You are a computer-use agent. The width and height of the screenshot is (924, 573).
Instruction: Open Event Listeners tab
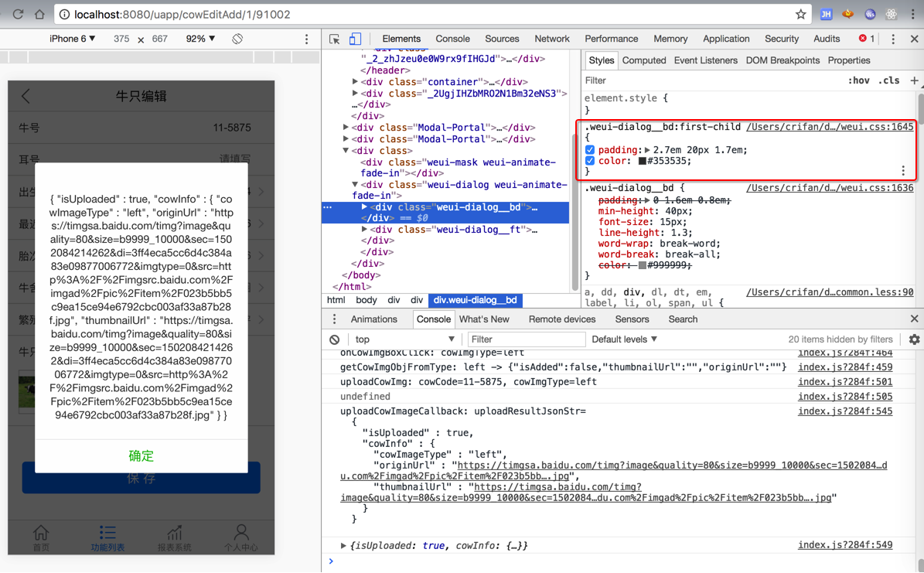705,60
